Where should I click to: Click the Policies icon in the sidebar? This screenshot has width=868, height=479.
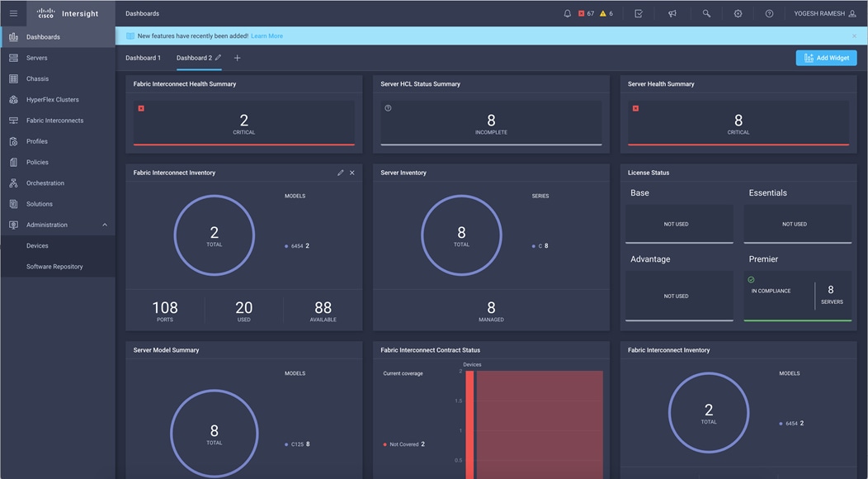(x=14, y=163)
